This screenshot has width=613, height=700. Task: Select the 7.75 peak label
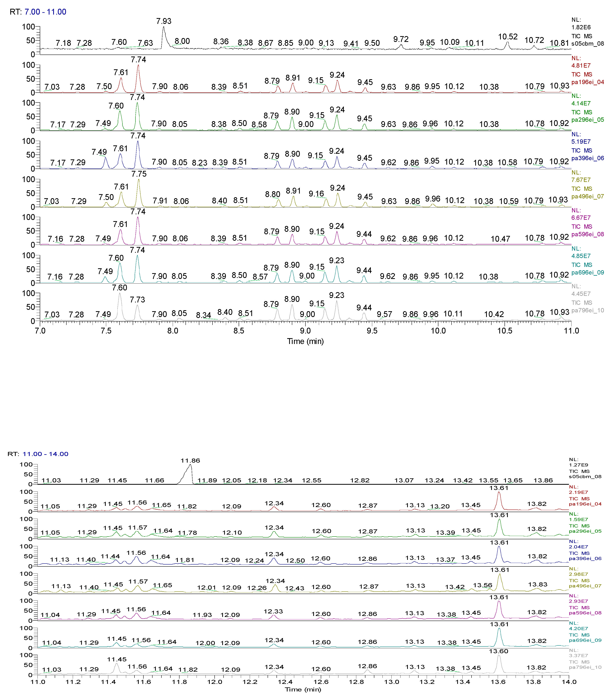pos(139,174)
